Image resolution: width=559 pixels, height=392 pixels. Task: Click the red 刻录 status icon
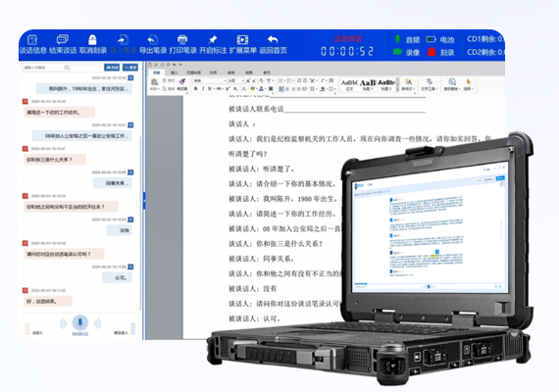tap(432, 52)
